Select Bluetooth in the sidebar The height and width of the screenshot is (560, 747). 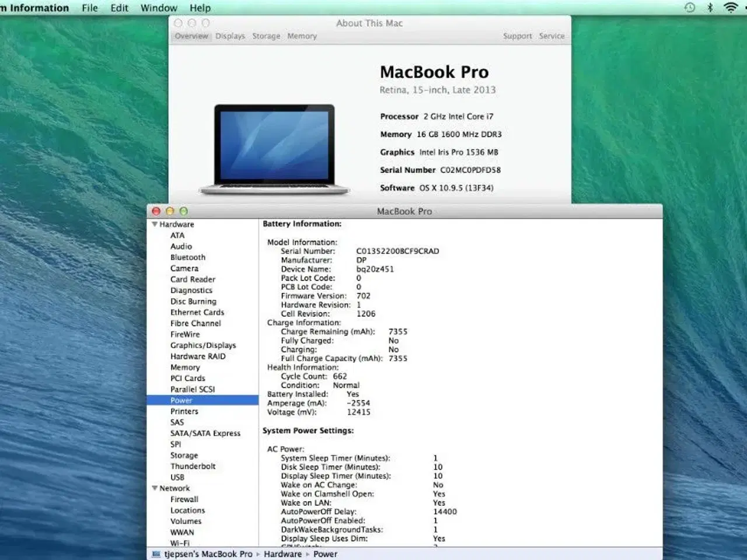(x=188, y=257)
